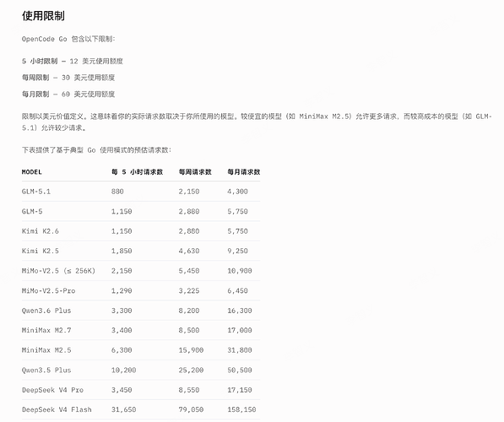This screenshot has width=504, height=422.
Task: Click the 5,450 weekly value
Action: pyautogui.click(x=189, y=271)
